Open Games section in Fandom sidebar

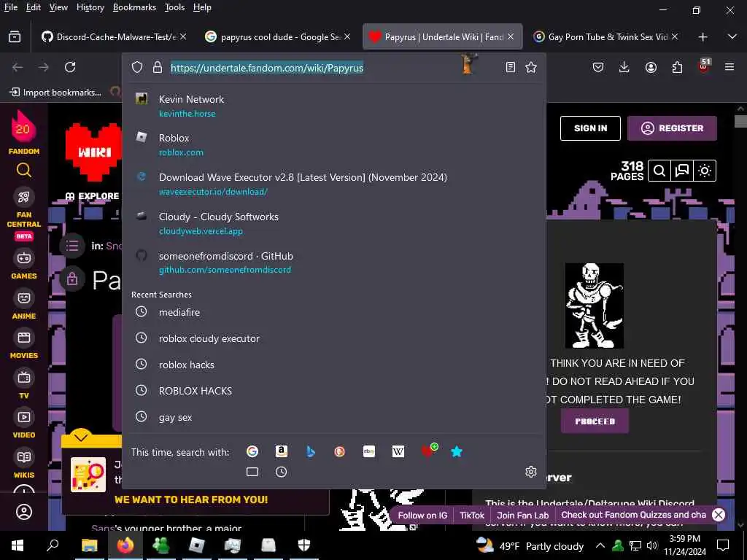(24, 264)
